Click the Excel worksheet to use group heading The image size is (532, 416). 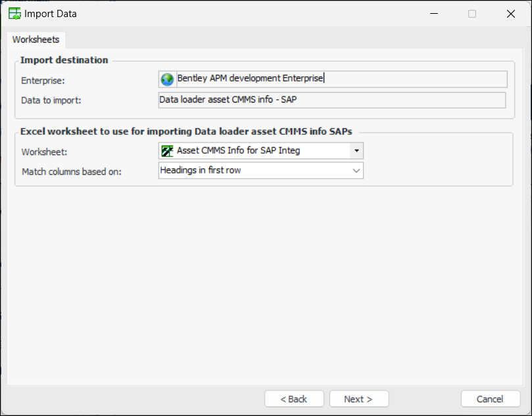coord(186,131)
